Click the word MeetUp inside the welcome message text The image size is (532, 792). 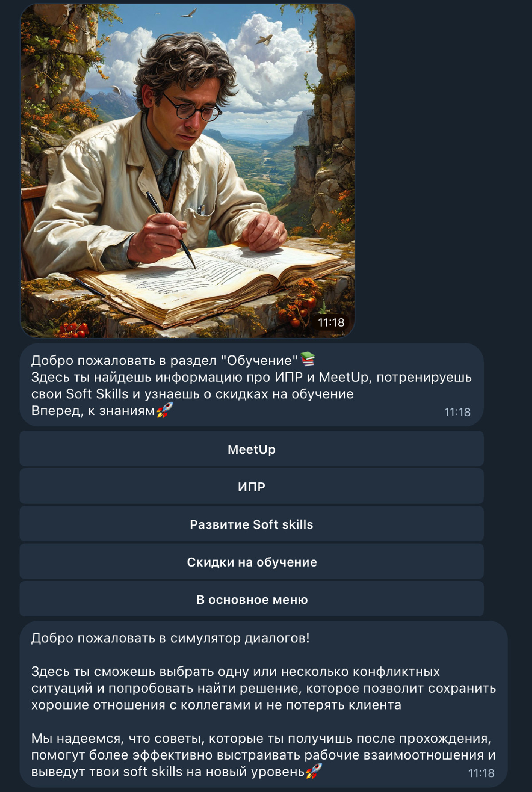point(344,377)
